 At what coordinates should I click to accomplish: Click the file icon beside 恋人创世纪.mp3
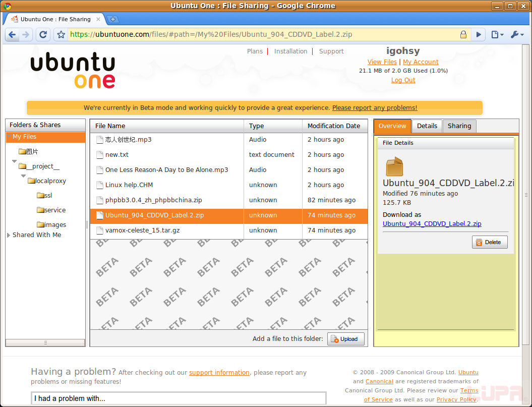[x=99, y=140]
